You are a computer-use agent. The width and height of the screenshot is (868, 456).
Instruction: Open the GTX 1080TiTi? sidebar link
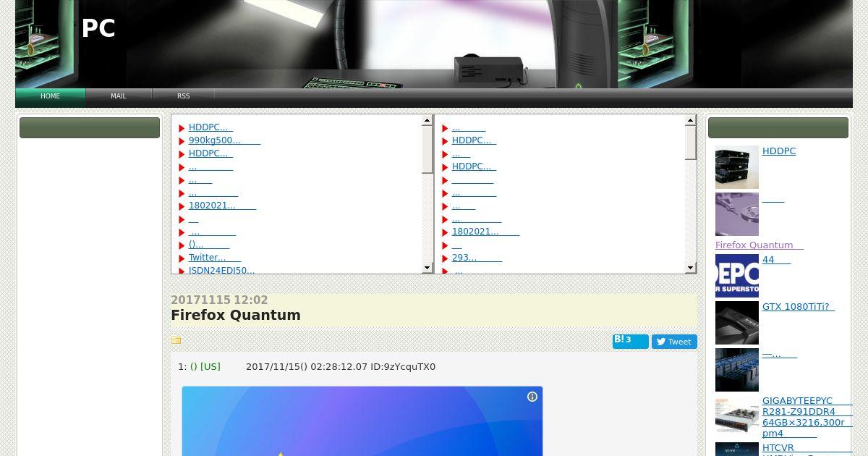799,307
